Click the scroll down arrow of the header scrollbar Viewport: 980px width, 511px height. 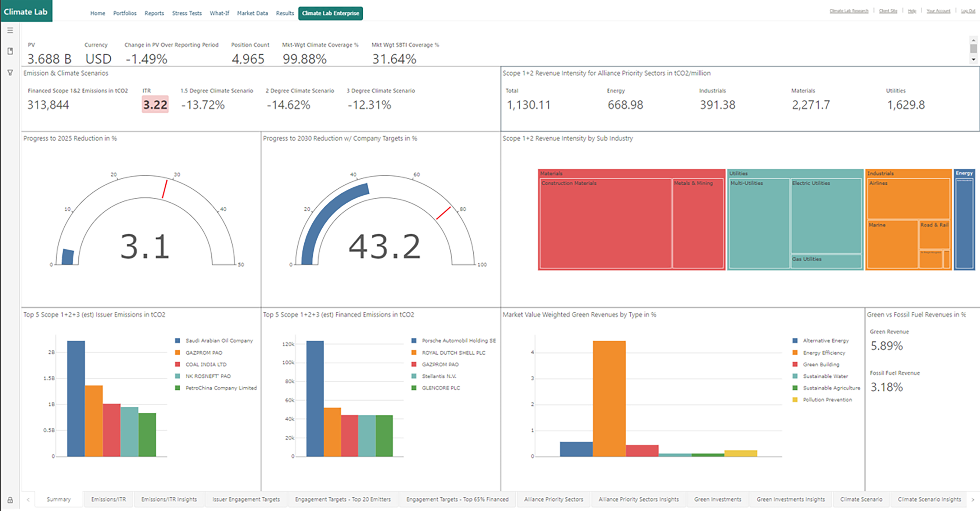(x=973, y=59)
